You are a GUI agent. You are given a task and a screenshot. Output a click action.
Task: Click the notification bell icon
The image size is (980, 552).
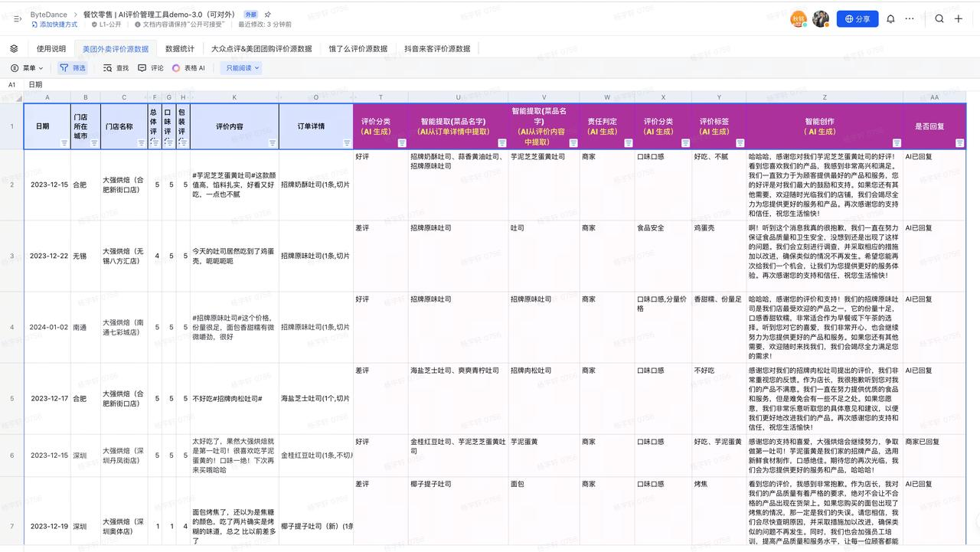(x=890, y=19)
